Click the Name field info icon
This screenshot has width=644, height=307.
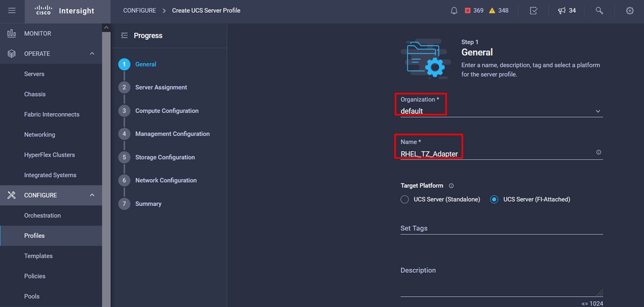598,152
